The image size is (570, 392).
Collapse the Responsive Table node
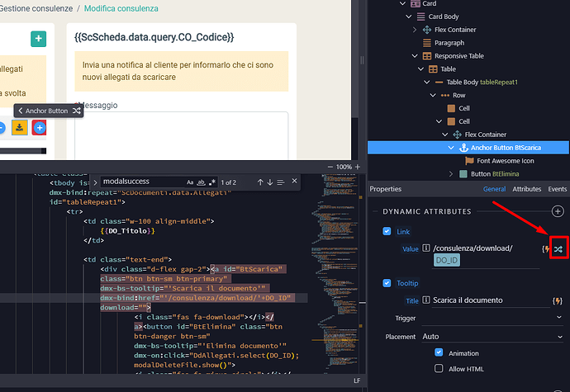pyautogui.click(x=415, y=56)
